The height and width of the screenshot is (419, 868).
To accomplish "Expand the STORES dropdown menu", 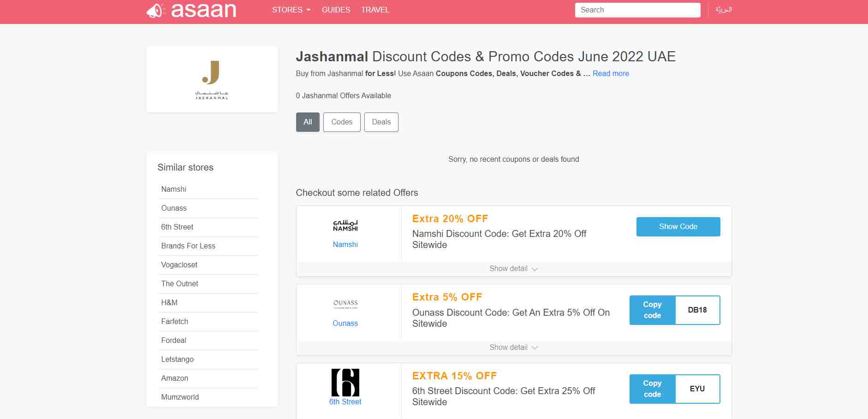I will coord(291,10).
